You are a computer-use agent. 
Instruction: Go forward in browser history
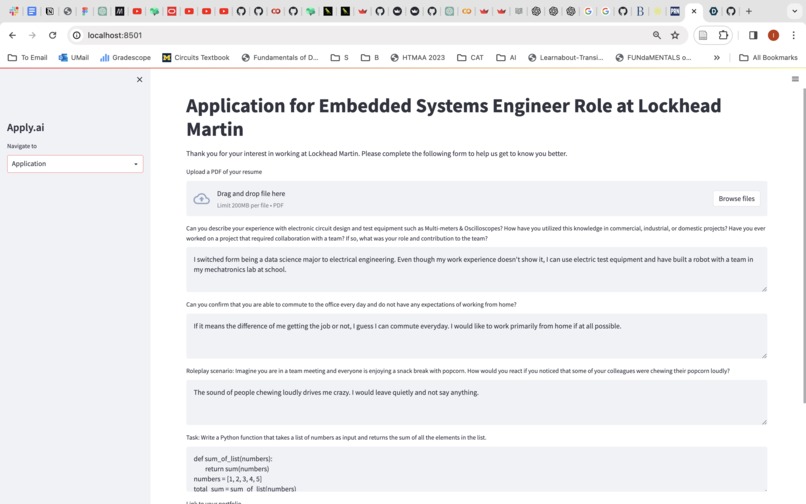[x=32, y=35]
